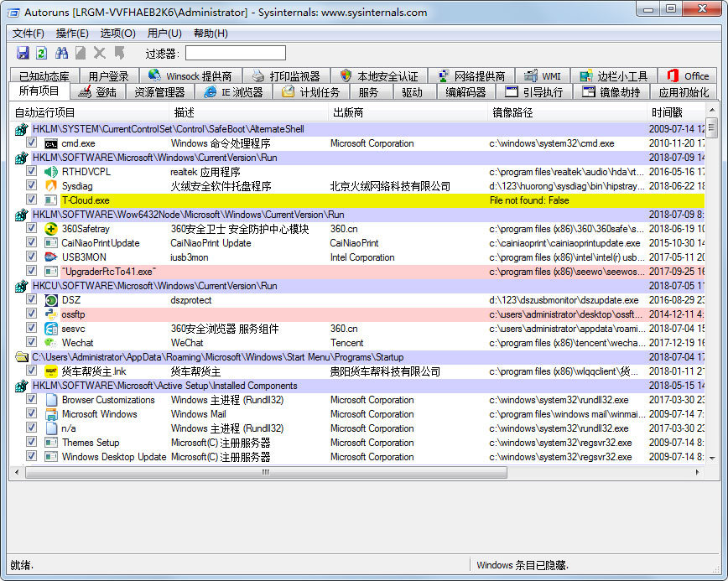Click the Save toolbar icon
Image resolution: width=728 pixels, height=581 pixels.
coord(23,53)
